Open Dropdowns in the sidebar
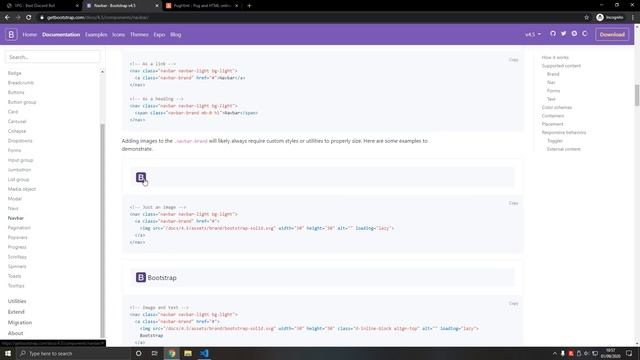640x360 pixels. tap(20, 141)
